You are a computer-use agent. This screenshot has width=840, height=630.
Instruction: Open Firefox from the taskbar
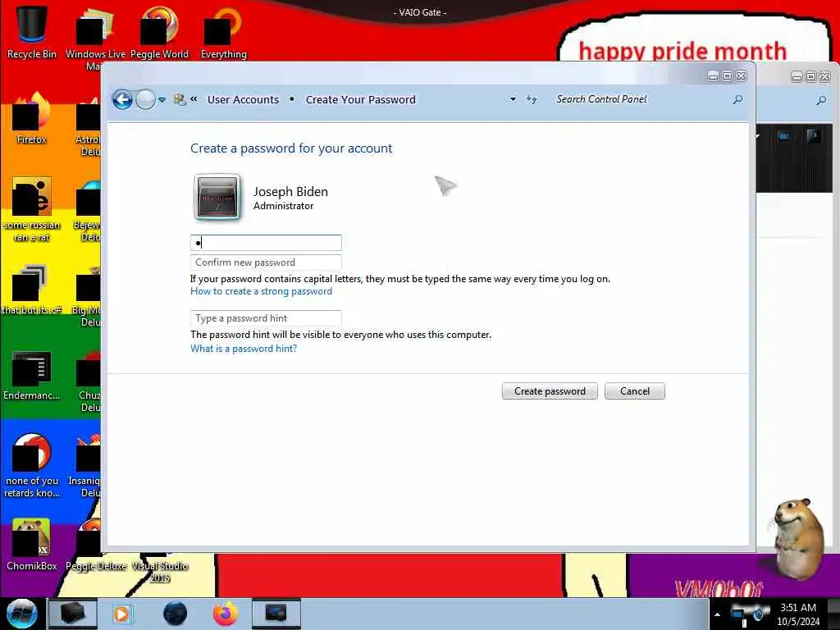226,614
